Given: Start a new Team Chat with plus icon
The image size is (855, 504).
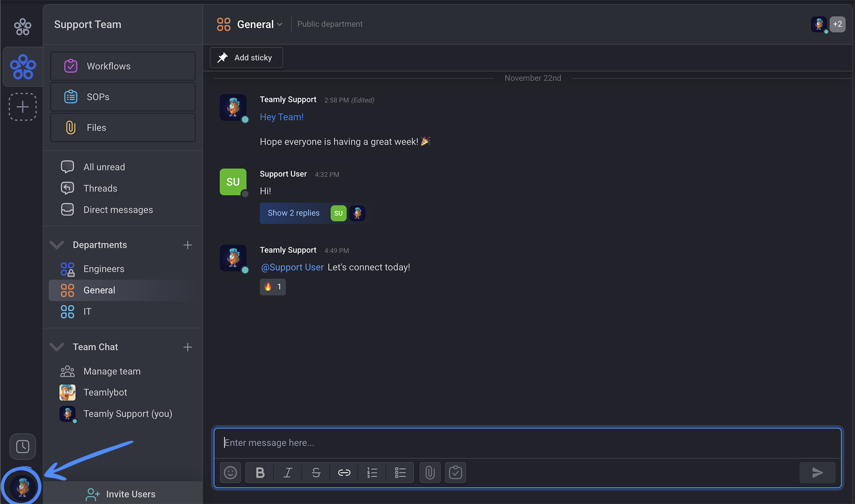Looking at the screenshot, I should [x=188, y=347].
